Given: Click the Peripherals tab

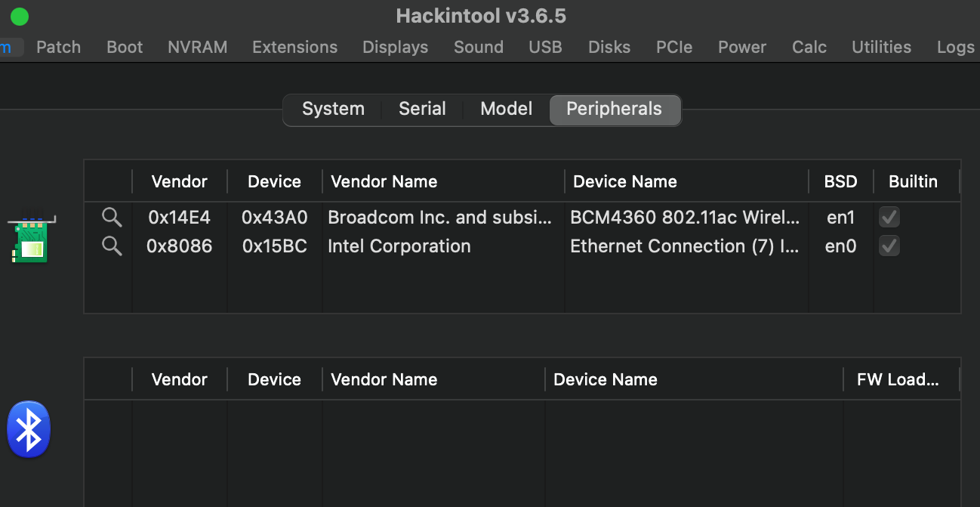Looking at the screenshot, I should (615, 109).
